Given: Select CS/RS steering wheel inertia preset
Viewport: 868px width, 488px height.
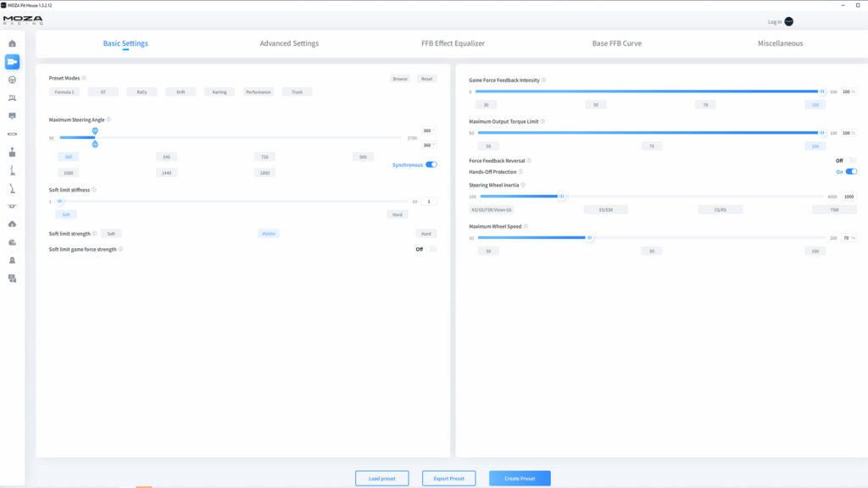Looking at the screenshot, I should point(721,210).
